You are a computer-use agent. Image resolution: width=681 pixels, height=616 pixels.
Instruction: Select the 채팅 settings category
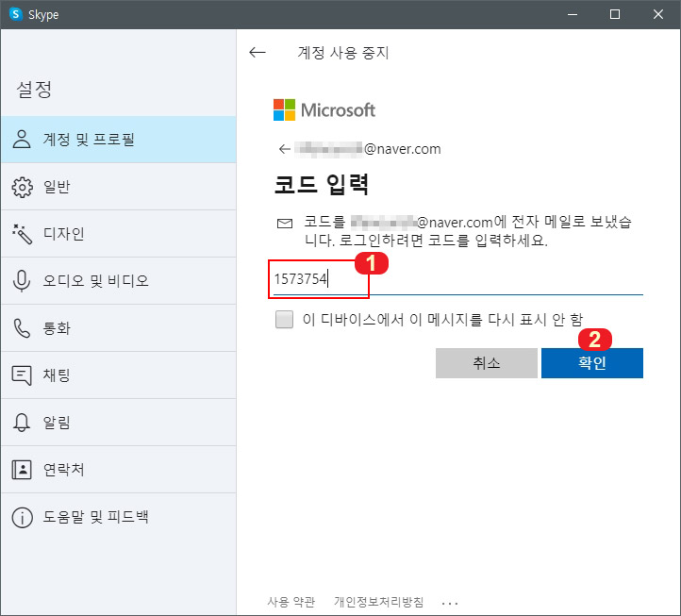pyautogui.click(x=119, y=375)
